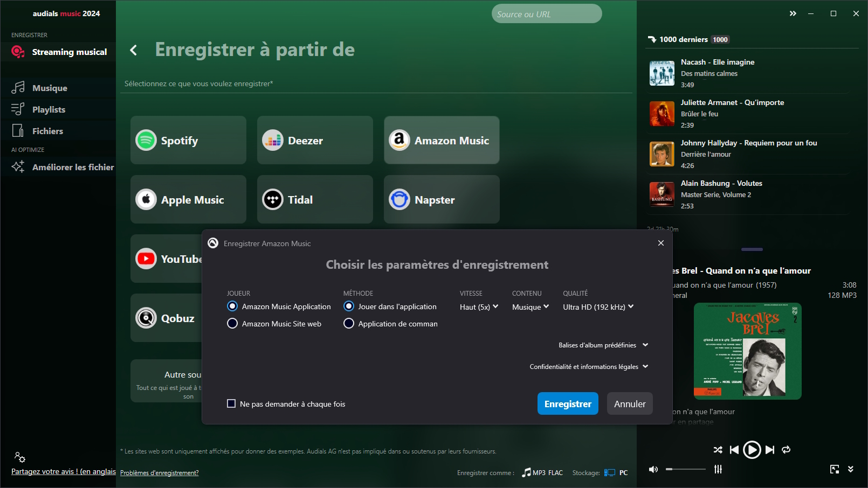The width and height of the screenshot is (868, 488).
Task: Select Amazon Music Site web radio button
Action: coord(232,323)
